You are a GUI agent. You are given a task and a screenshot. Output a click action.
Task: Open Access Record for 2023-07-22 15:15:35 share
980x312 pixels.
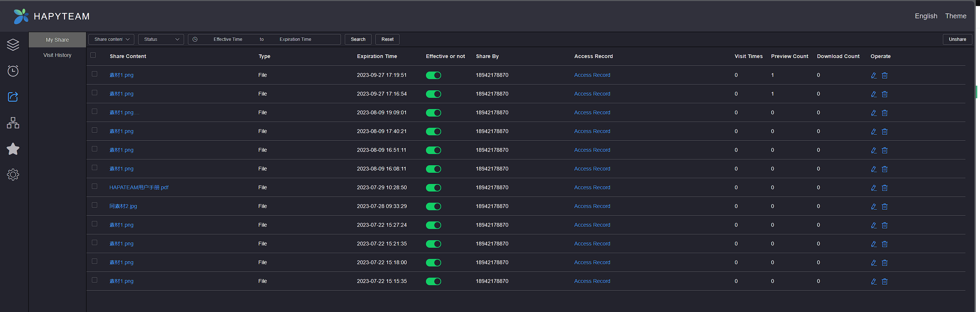pyautogui.click(x=592, y=281)
